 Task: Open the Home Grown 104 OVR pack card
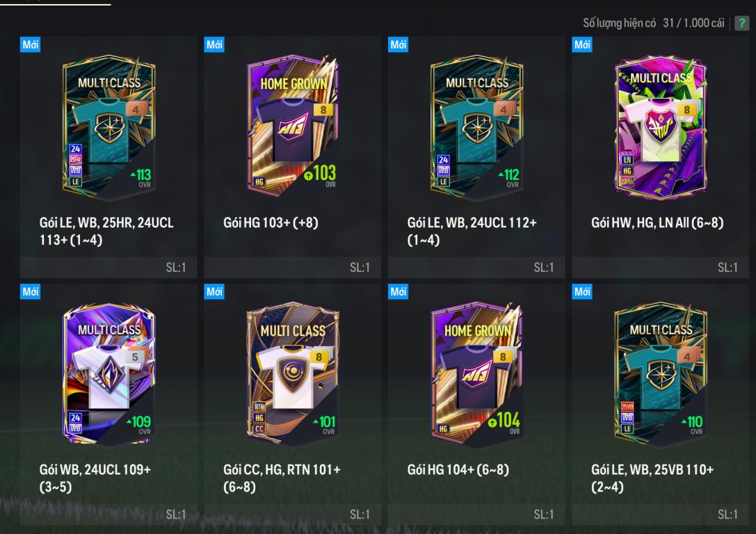point(477,374)
